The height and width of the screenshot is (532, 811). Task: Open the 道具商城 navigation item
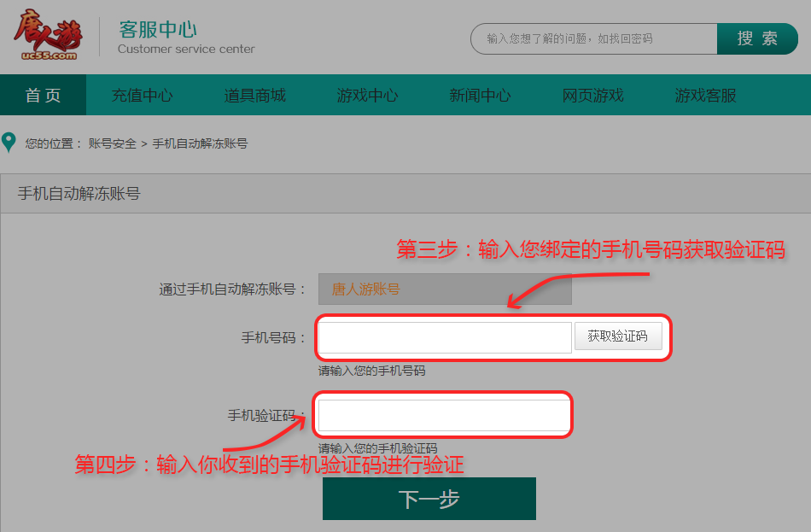point(254,95)
